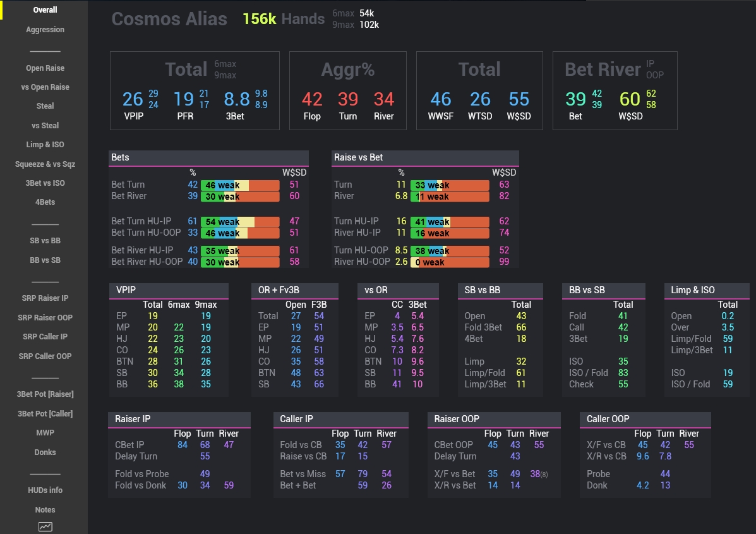Viewport: 756px width, 534px height.
Task: Open the 3Bet vs ISO section
Action: click(44, 183)
